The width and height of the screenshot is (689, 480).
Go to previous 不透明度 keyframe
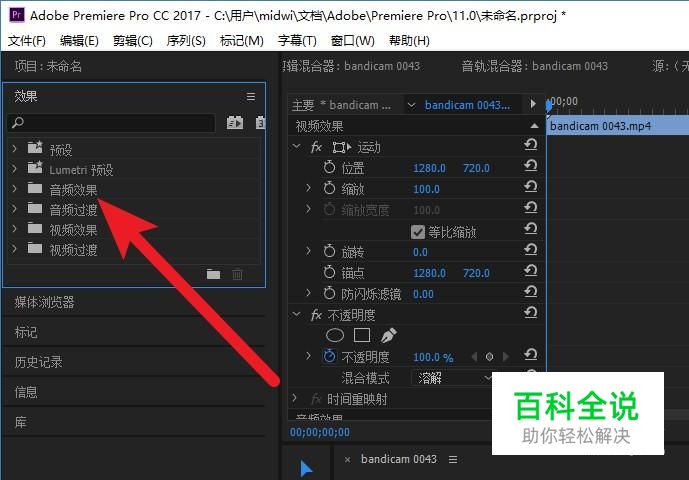474,357
